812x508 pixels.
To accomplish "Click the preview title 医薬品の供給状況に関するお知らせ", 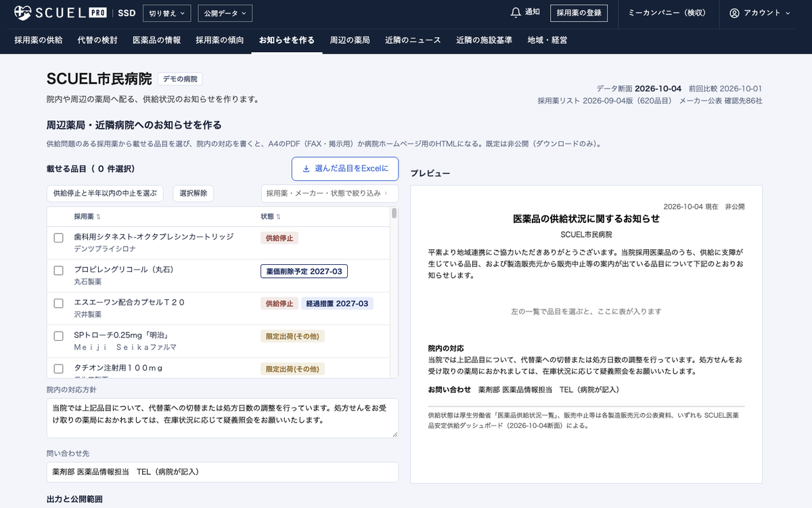I will (587, 219).
